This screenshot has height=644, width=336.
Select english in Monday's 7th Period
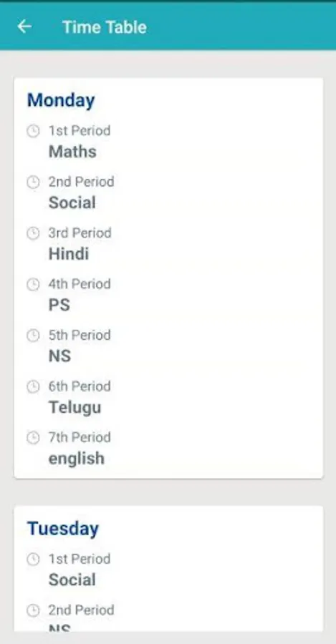click(x=77, y=459)
